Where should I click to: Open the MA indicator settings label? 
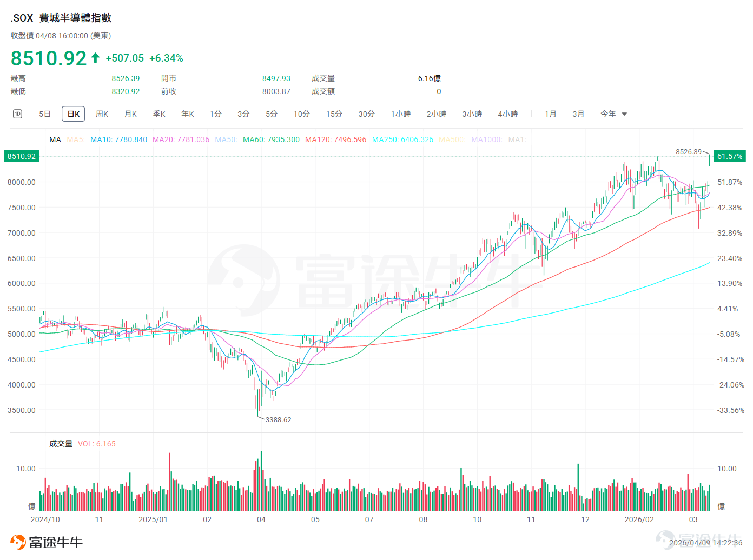(x=55, y=139)
